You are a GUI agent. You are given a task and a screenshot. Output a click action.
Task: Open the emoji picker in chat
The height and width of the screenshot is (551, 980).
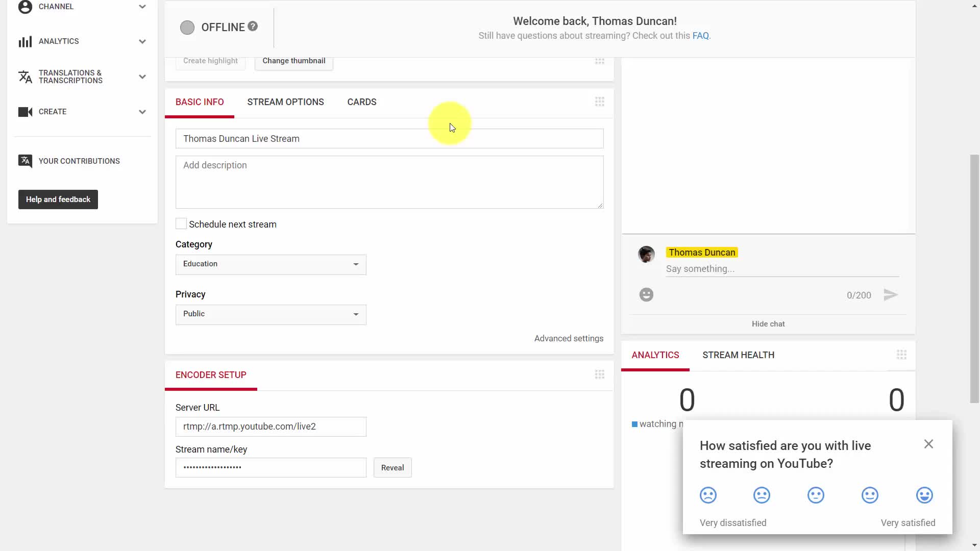[x=646, y=295]
